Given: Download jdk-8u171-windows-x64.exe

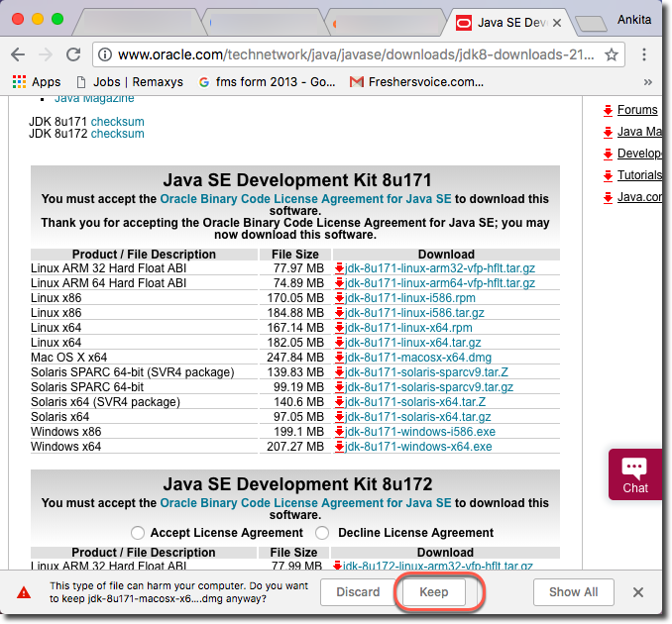Looking at the screenshot, I should tap(418, 447).
